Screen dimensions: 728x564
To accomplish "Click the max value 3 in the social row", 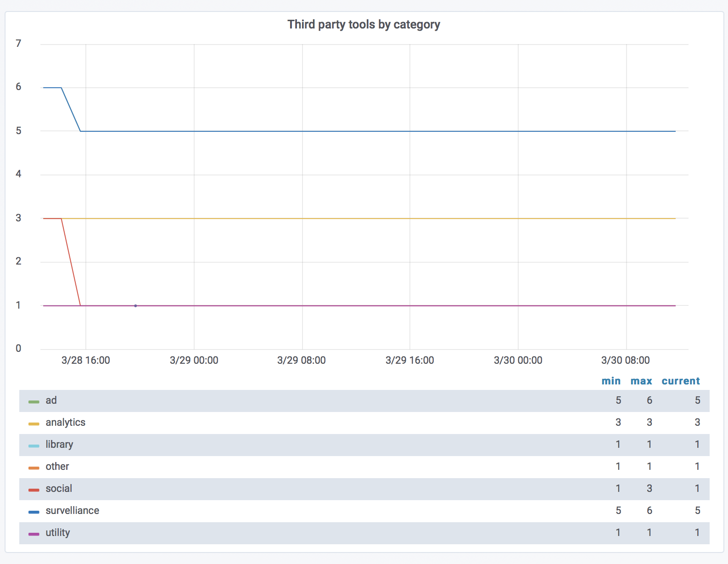I will 650,489.
